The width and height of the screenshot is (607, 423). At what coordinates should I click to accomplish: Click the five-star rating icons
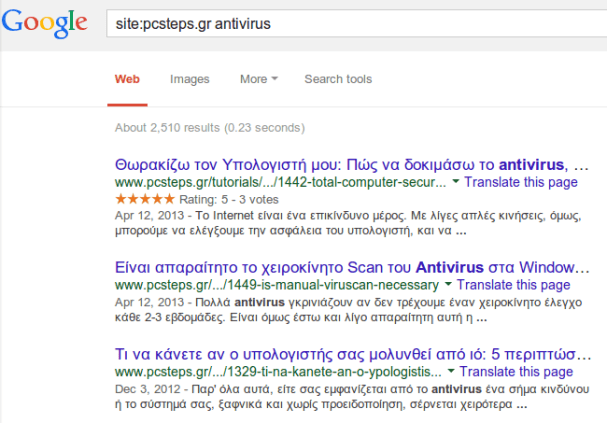pyautogui.click(x=145, y=199)
